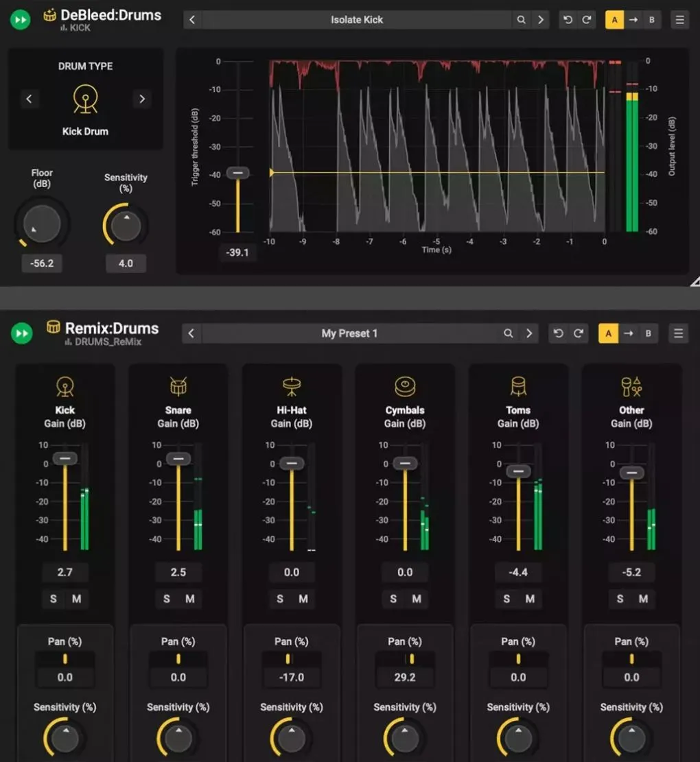Open Remix:Drums hamburger menu
The image size is (700, 762).
coord(679,333)
